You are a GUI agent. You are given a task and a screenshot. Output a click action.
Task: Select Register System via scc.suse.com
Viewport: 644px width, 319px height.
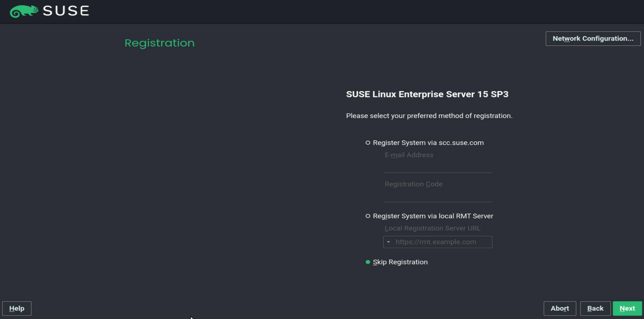[424, 143]
